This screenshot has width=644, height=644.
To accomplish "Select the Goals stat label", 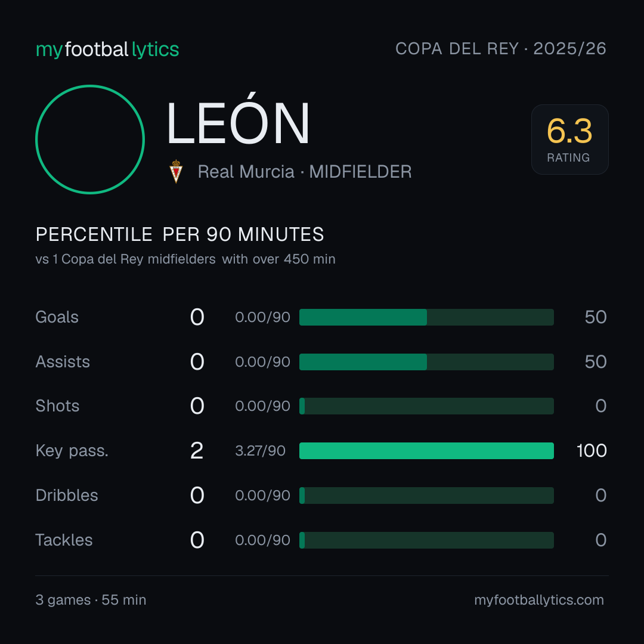I will click(x=57, y=317).
